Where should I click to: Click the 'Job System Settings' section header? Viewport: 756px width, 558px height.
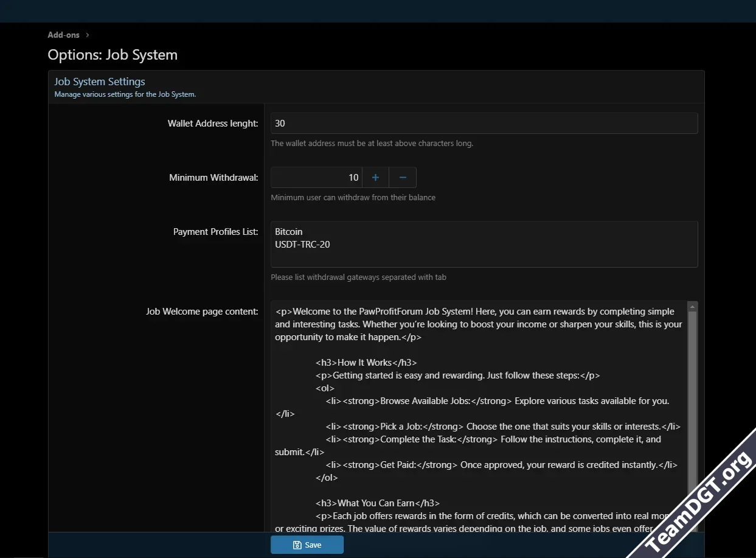(100, 82)
